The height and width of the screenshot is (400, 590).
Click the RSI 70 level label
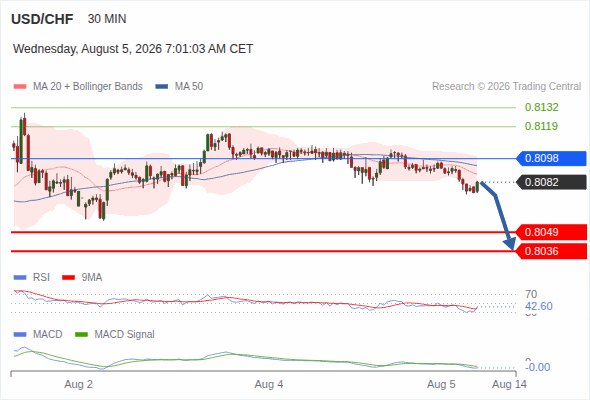coord(531,294)
